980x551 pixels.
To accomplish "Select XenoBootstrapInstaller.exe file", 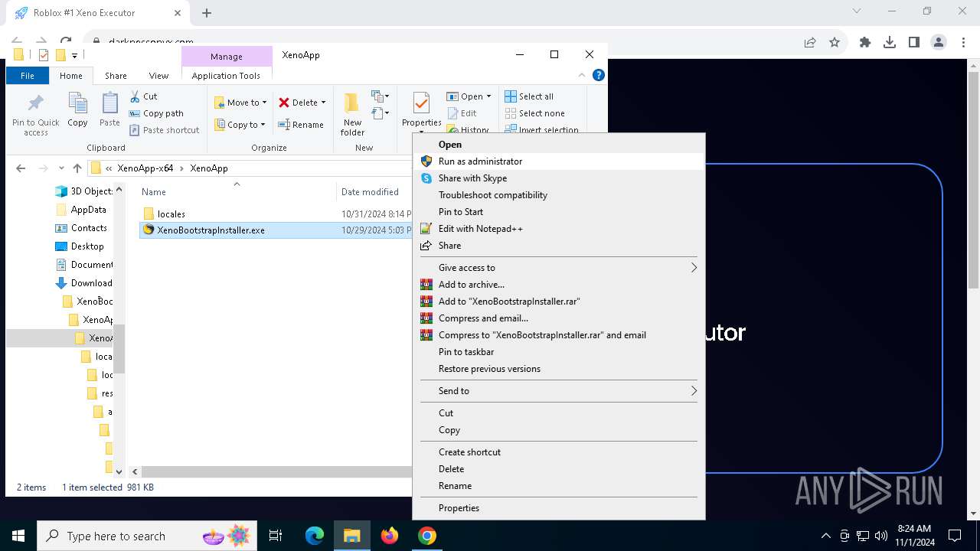I will [x=204, y=230].
